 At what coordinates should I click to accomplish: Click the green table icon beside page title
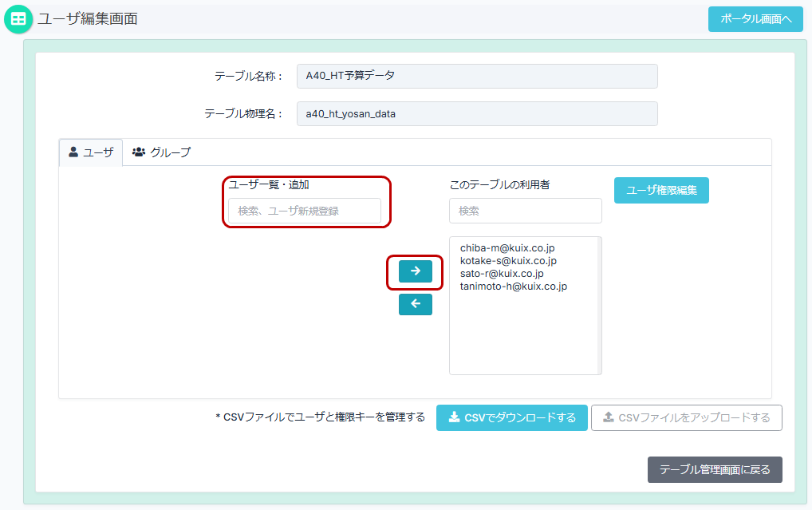point(18,19)
